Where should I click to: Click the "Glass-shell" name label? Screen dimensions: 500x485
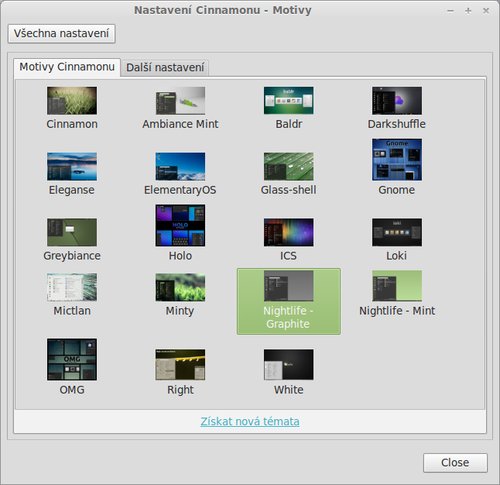coord(289,190)
